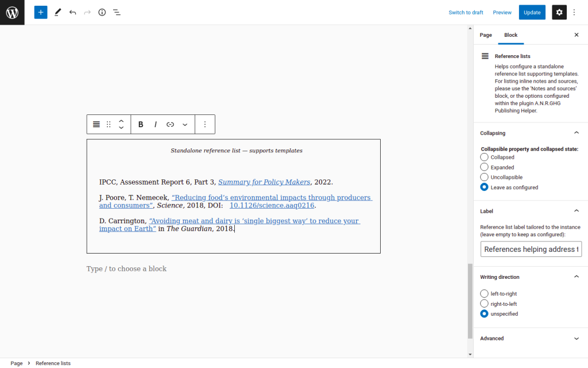Screen dimensions: 588x368
Task: Open Summary for Policy Makers link
Action: pyautogui.click(x=264, y=182)
